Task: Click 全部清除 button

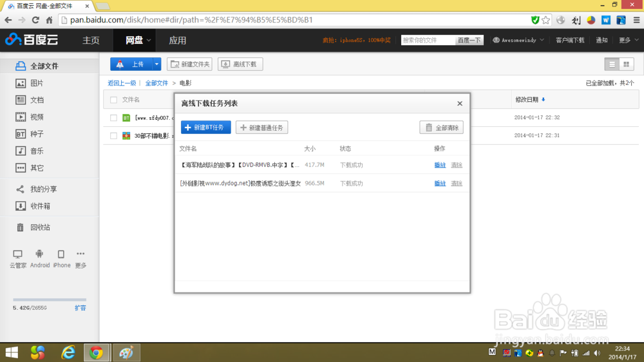Action: pyautogui.click(x=442, y=128)
